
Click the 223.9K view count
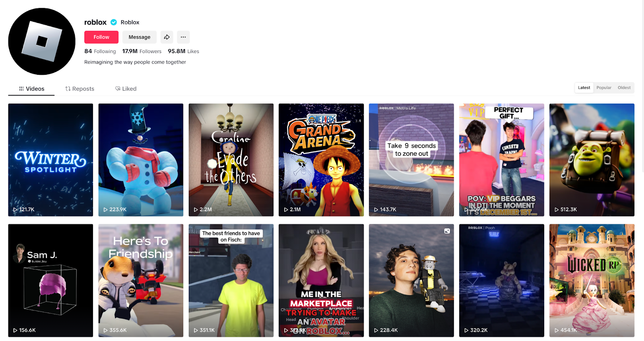[118, 210]
